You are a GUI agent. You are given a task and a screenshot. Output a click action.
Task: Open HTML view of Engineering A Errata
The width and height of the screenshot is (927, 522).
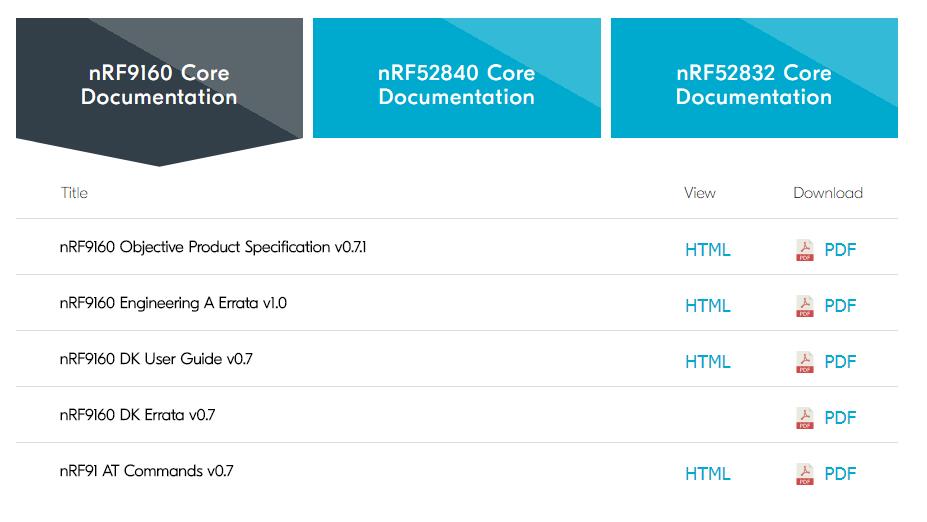[707, 306]
